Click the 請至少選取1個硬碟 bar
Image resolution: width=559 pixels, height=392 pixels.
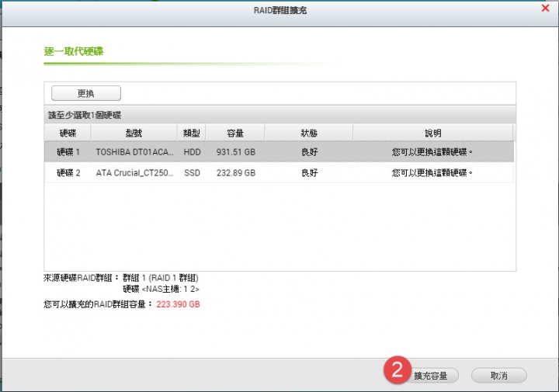click(279, 115)
